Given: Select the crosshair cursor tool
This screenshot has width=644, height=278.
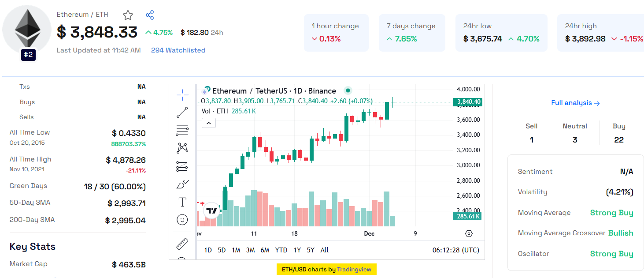Looking at the screenshot, I should tap(182, 95).
